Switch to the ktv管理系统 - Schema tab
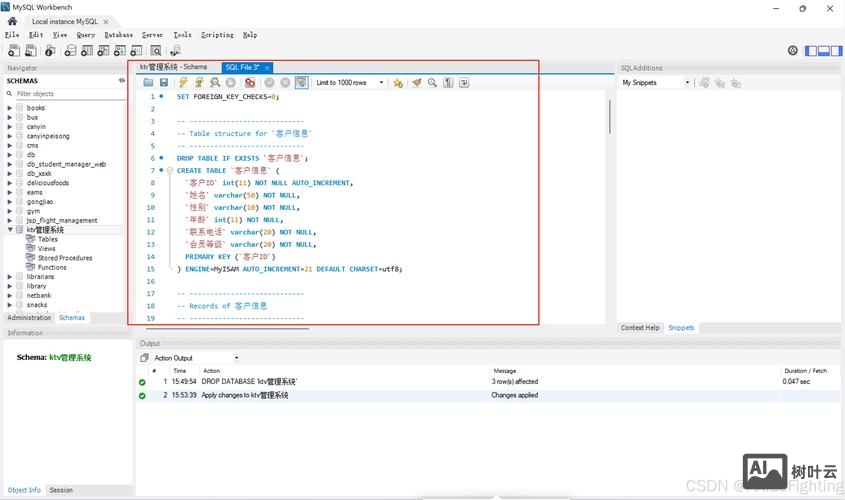 point(174,67)
